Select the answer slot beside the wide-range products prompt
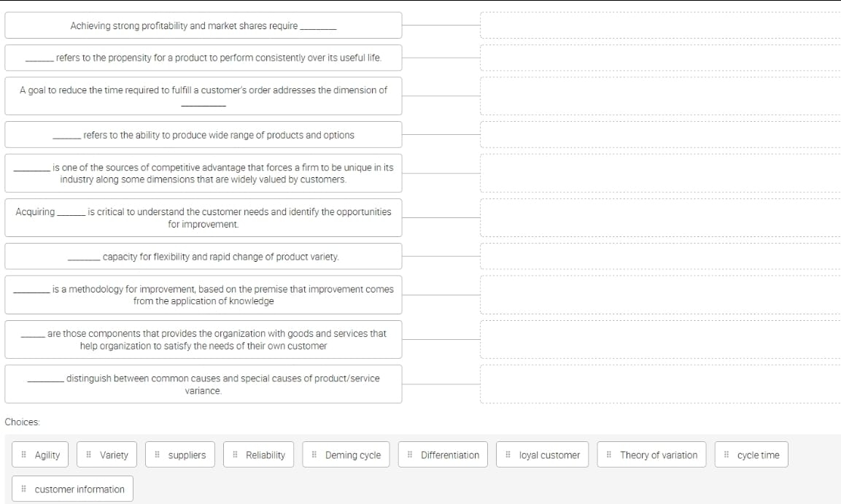The width and height of the screenshot is (841, 504). 660,134
